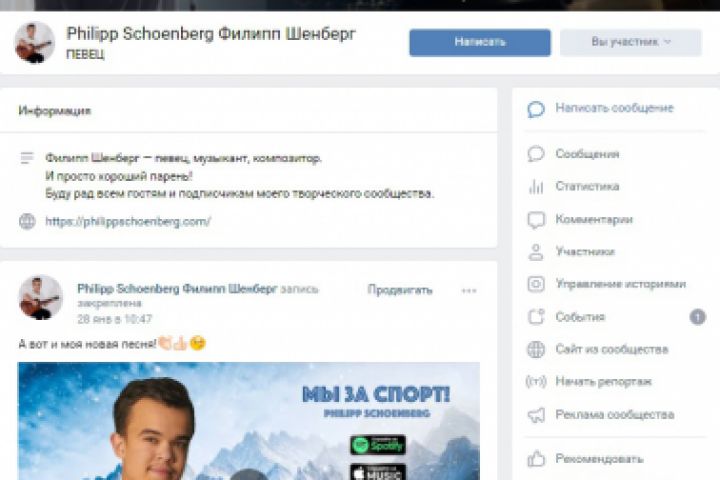
Task: Click Управление историями stories icon
Action: (x=536, y=284)
